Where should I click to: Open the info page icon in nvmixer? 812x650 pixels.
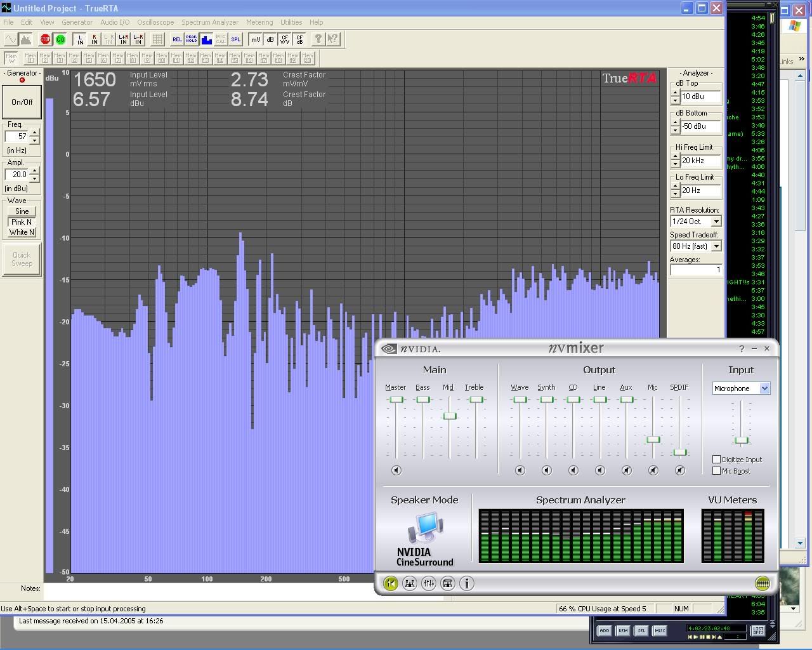[x=466, y=583]
